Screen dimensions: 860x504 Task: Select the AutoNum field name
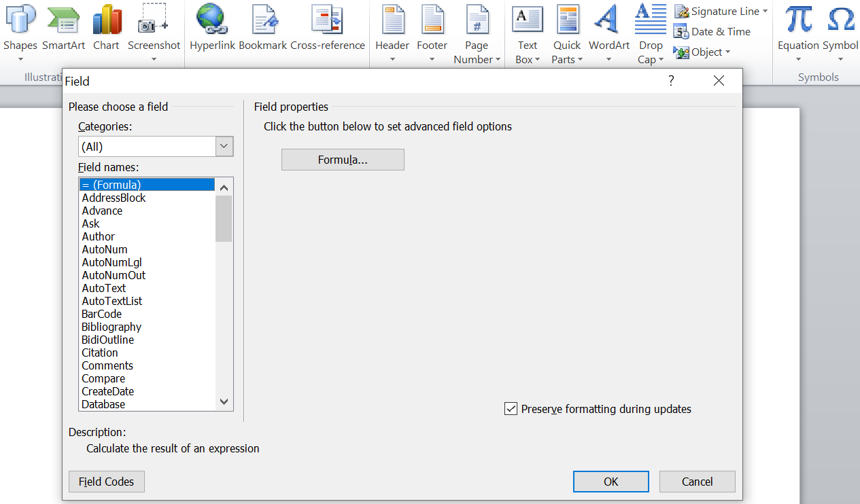click(x=147, y=249)
